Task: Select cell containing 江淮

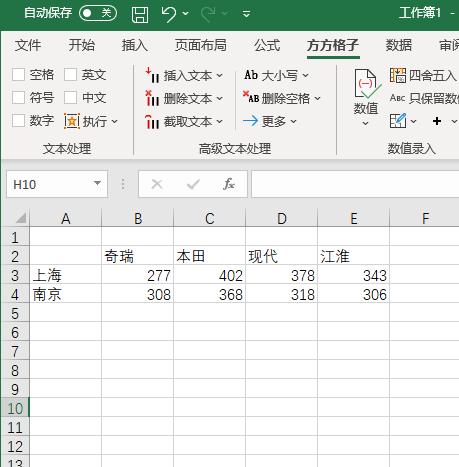Action: [354, 256]
